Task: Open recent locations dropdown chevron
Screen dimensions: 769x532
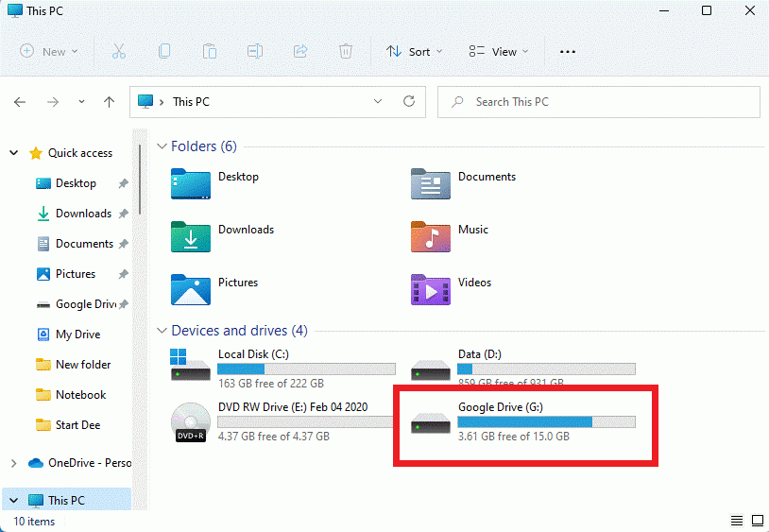Action: tap(81, 102)
